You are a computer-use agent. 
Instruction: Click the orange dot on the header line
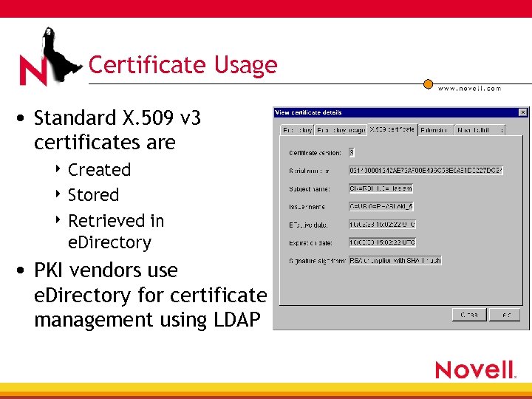[428, 83]
